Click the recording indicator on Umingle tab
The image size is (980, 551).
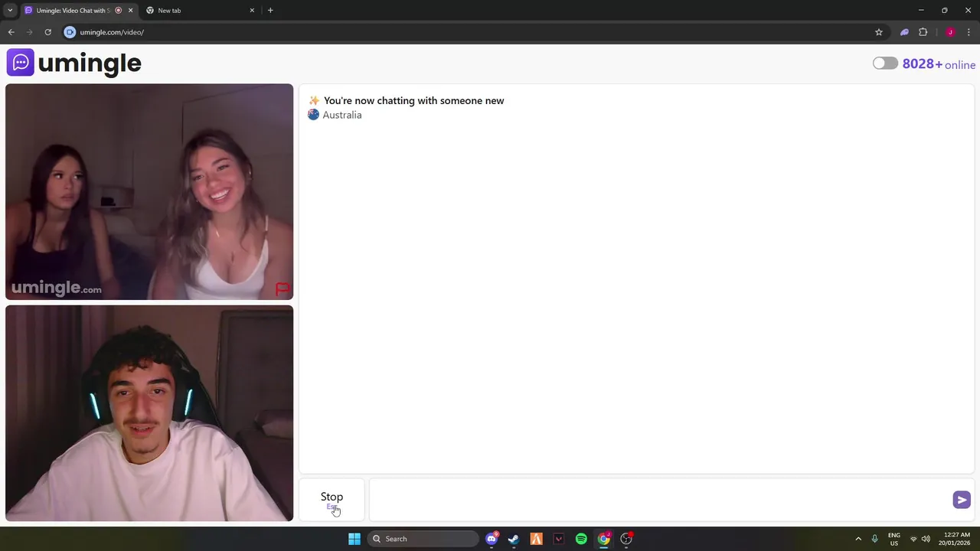pyautogui.click(x=118, y=10)
